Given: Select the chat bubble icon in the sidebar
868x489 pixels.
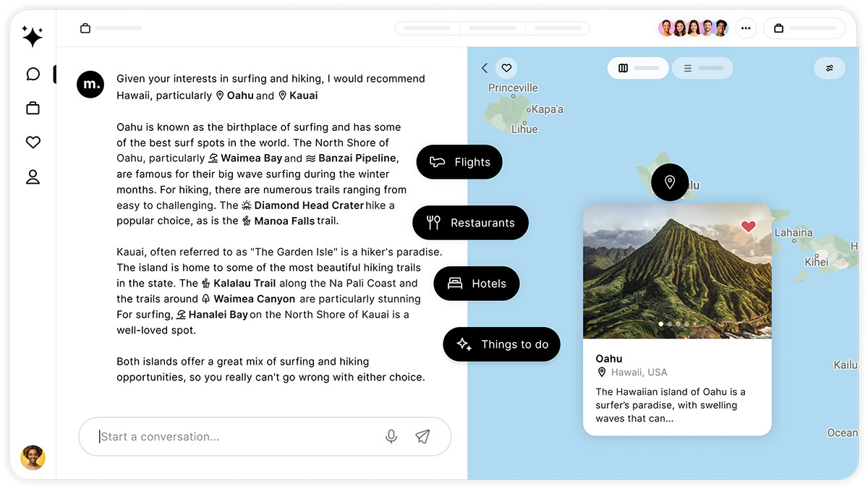Looking at the screenshot, I should pyautogui.click(x=33, y=73).
